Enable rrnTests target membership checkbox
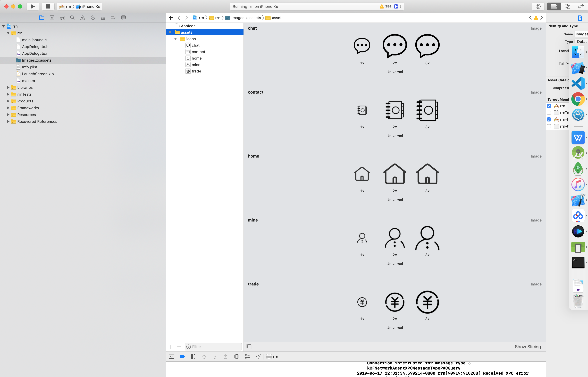Screen dimensions: 588x377 click(x=549, y=113)
